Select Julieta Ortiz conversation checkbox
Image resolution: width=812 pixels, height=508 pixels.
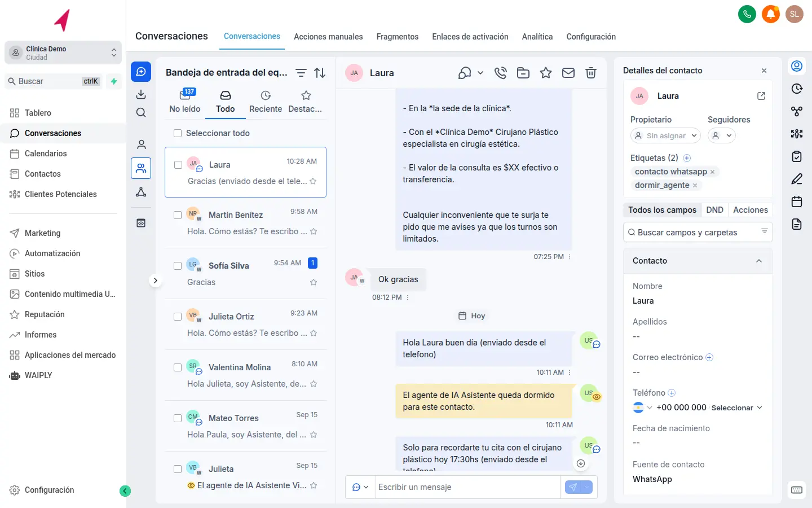coord(178,317)
